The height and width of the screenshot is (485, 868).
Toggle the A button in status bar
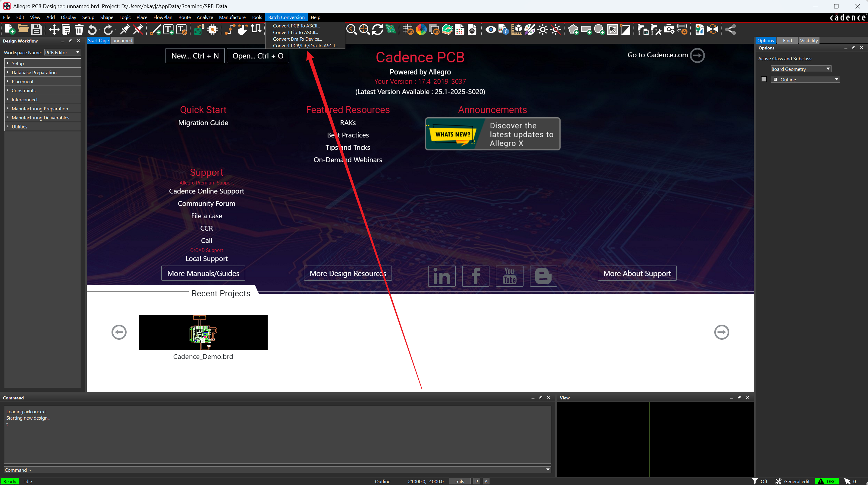point(486,481)
